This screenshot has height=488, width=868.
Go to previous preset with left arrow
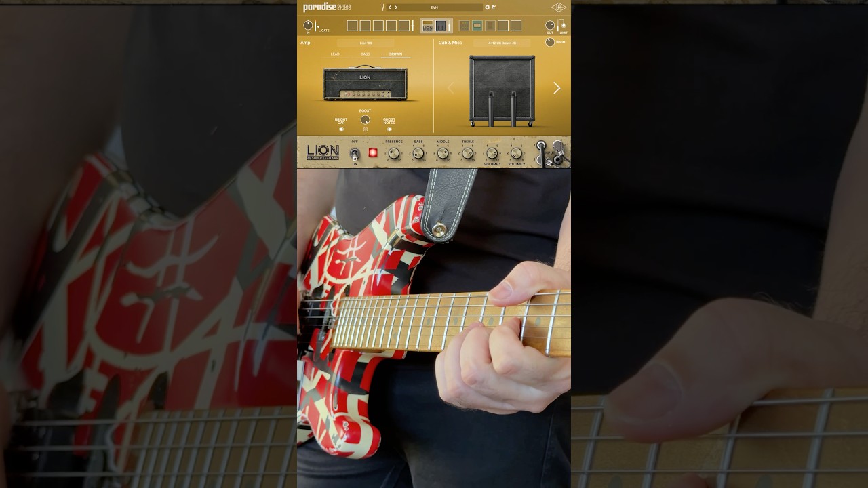(390, 7)
